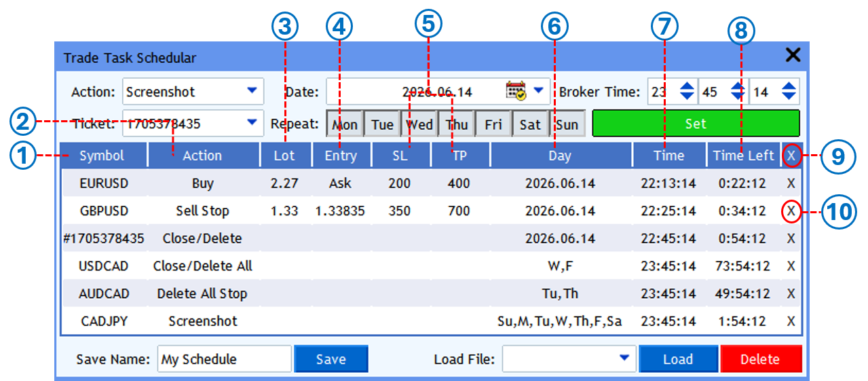Image resolution: width=868 pixels, height=381 pixels.
Task: Remove the AUDCAD Delete All Stop task
Action: [x=791, y=294]
